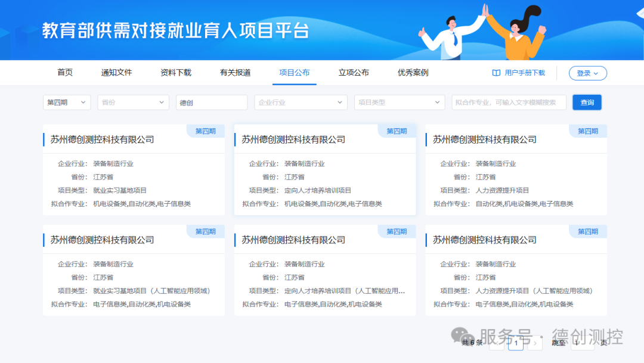Open the 有关报道 nav item
Image resolution: width=644 pixels, height=363 pixels.
tap(235, 72)
